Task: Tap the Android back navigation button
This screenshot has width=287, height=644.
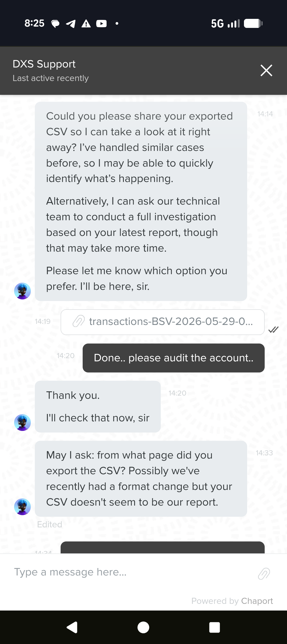Action: [x=72, y=628]
